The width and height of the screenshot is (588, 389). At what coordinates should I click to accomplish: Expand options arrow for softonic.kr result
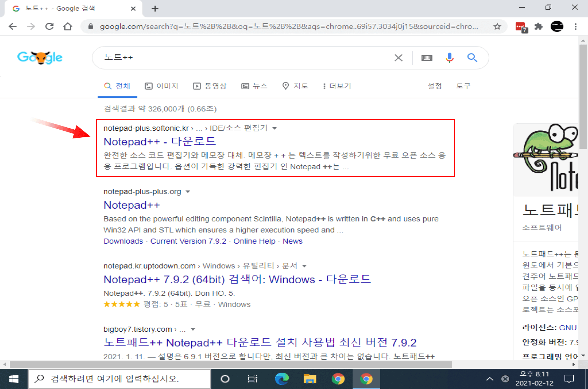[x=275, y=129]
